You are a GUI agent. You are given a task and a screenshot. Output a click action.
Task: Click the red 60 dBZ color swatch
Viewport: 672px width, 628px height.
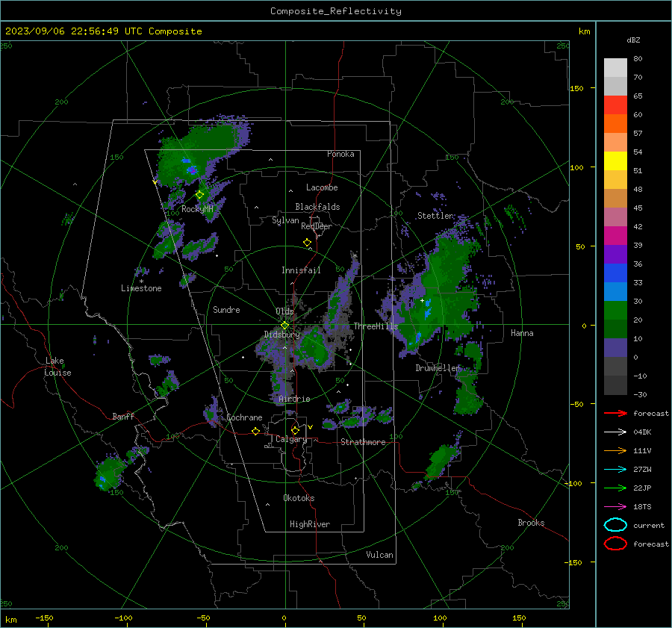click(615, 105)
